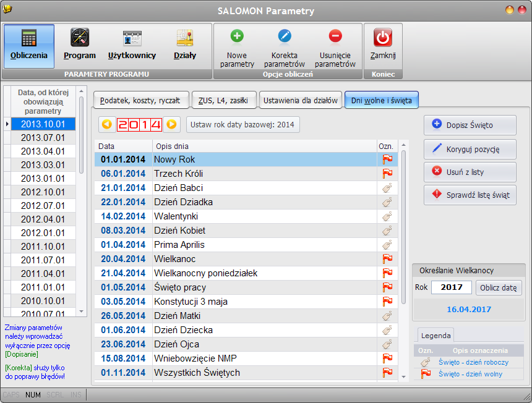Open the ZUS, L4, zasiłki tab

coord(223,100)
